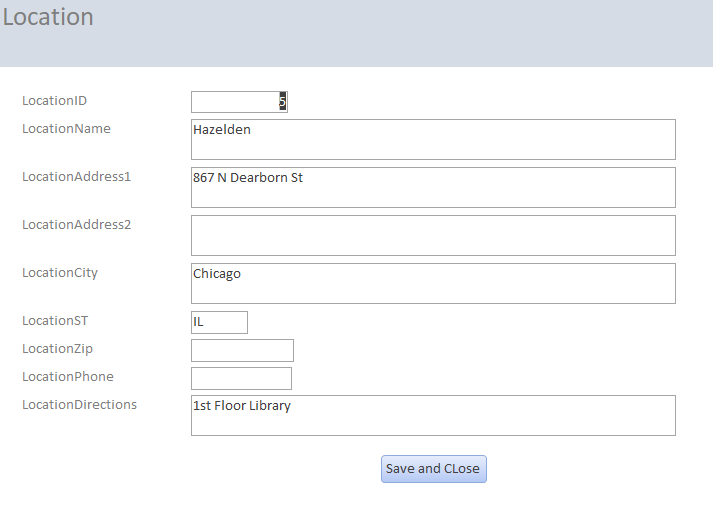Click the Save and CLose button
Screen dimensions: 713x530
[x=433, y=469]
